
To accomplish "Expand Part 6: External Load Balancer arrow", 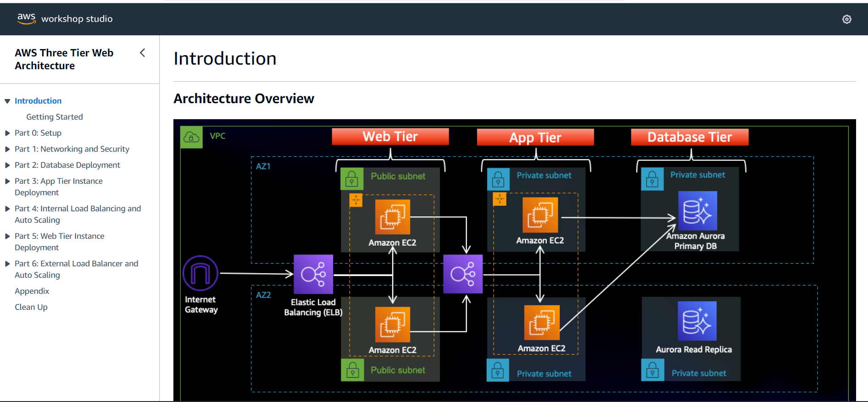I will coord(7,264).
